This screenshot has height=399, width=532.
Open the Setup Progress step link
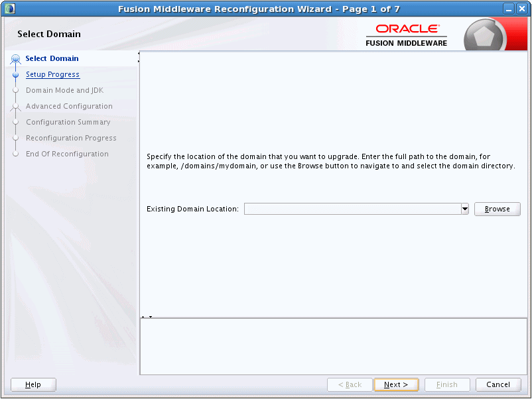pos(52,74)
